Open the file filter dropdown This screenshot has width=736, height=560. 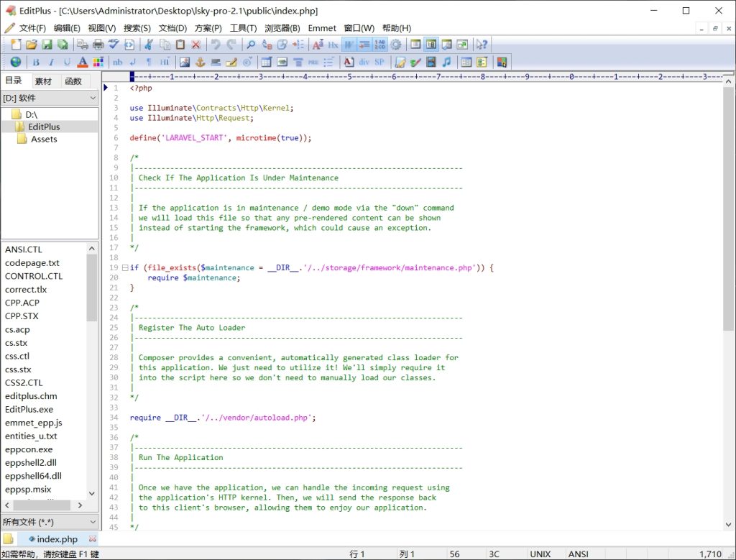[x=50, y=521]
